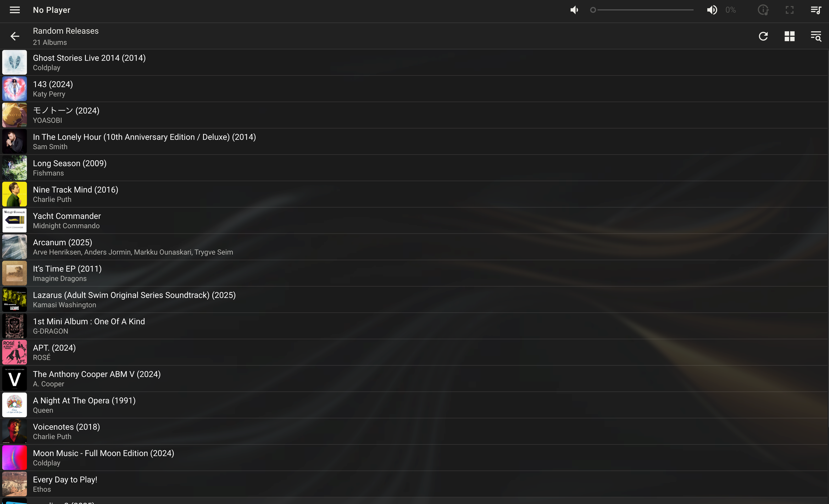Click the Fishmans Long Season album artwork
Viewport: 829px width, 504px height.
[14, 168]
